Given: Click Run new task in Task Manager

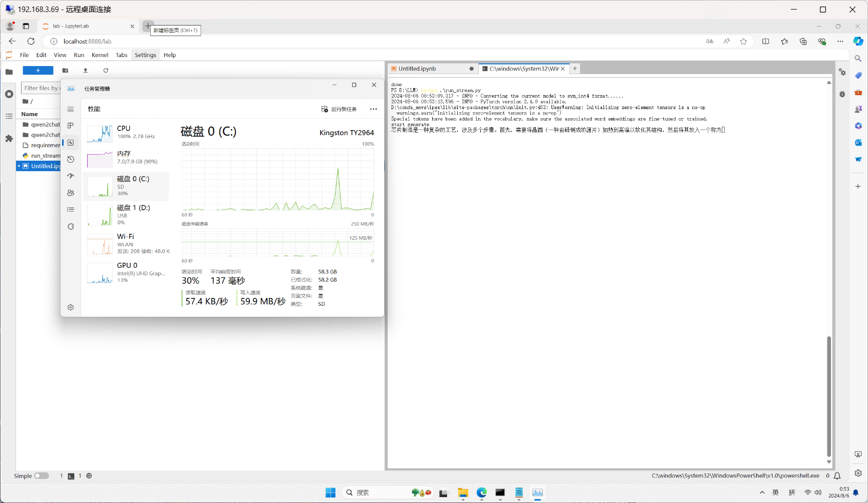Looking at the screenshot, I should pyautogui.click(x=339, y=109).
